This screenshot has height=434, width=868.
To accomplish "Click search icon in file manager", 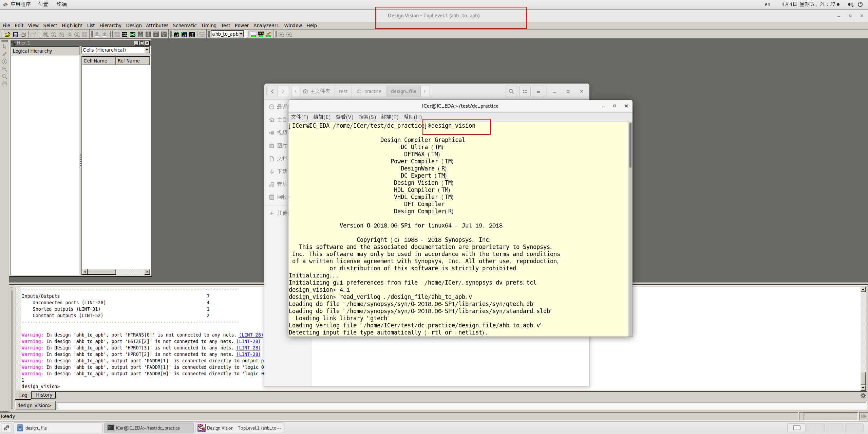I will (511, 91).
